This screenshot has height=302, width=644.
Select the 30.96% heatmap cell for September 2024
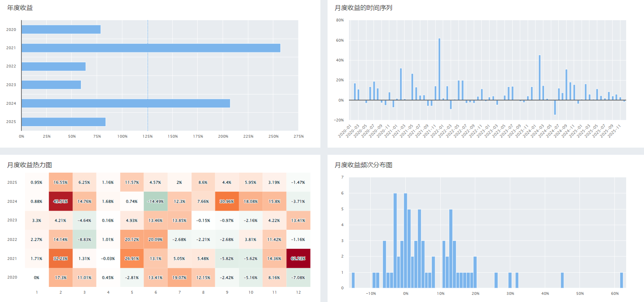pos(227,201)
